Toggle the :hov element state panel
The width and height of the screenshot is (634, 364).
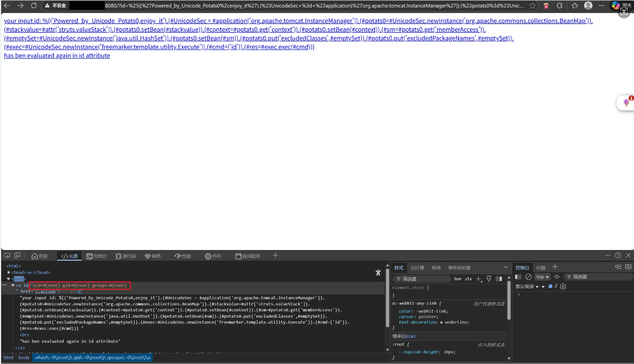tap(457, 279)
